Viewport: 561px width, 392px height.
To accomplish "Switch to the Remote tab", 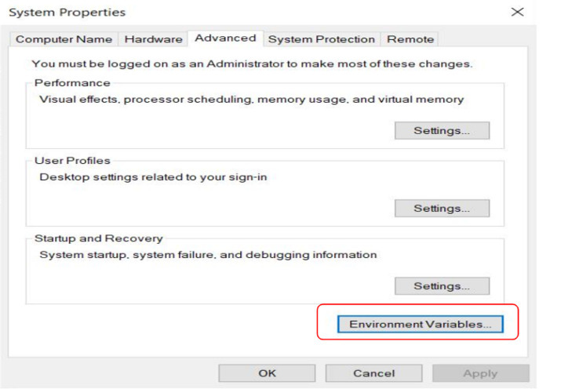I will click(x=410, y=39).
